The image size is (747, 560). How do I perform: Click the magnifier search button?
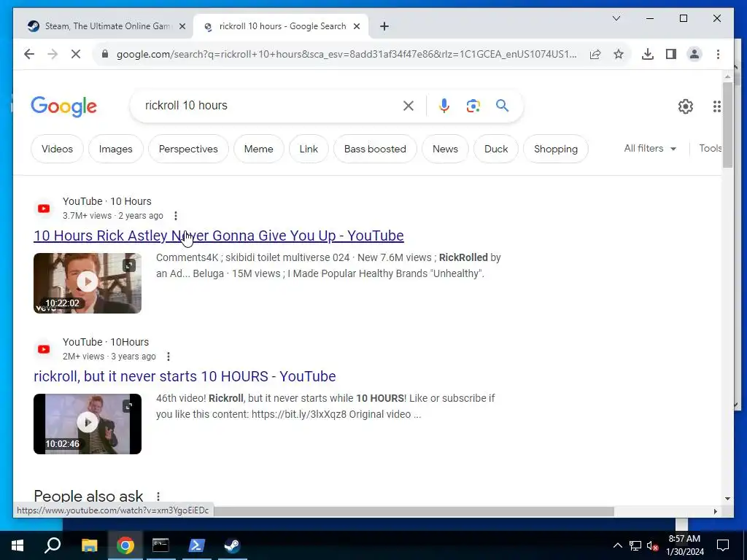point(502,106)
